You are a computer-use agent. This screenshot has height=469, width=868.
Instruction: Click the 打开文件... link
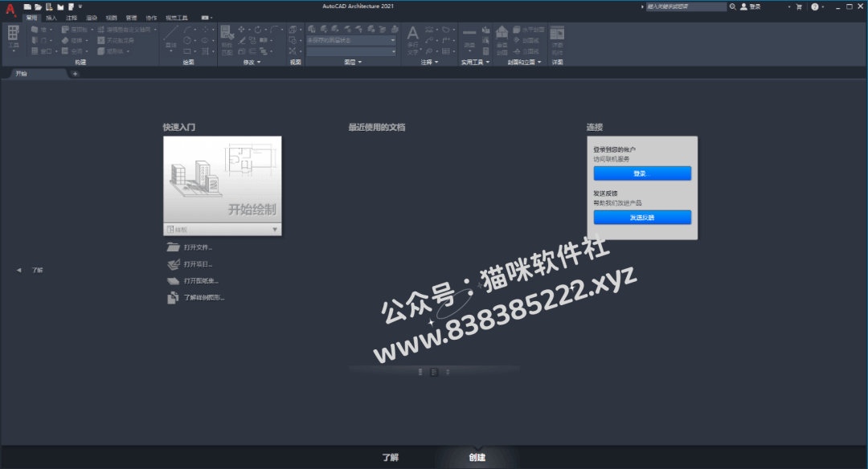pos(190,247)
